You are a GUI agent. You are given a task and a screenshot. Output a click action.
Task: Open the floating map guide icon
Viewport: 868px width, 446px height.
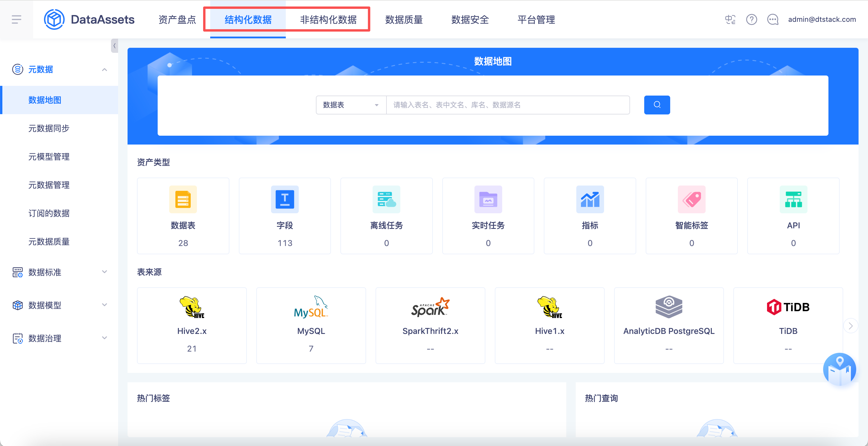pyautogui.click(x=839, y=369)
